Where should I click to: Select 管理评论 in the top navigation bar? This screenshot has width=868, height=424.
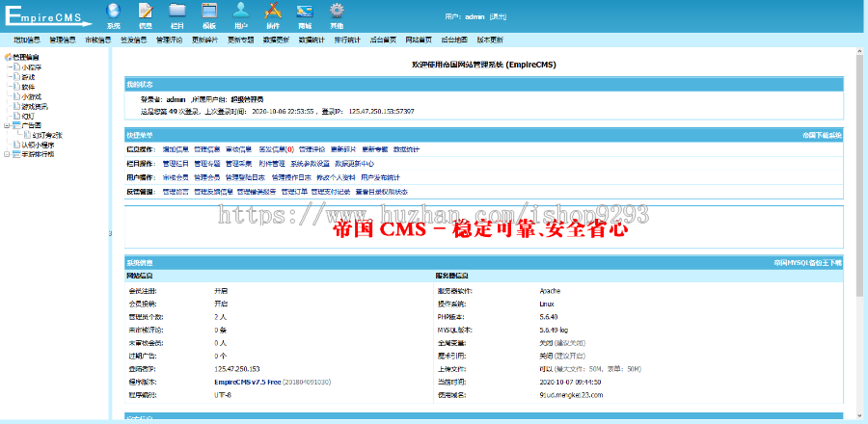coord(170,40)
